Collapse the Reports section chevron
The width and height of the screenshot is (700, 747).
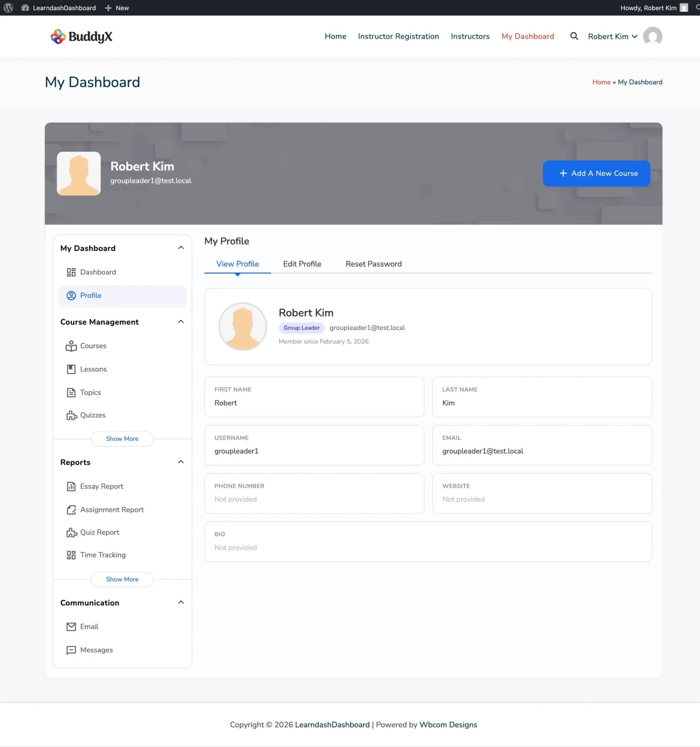coord(181,462)
